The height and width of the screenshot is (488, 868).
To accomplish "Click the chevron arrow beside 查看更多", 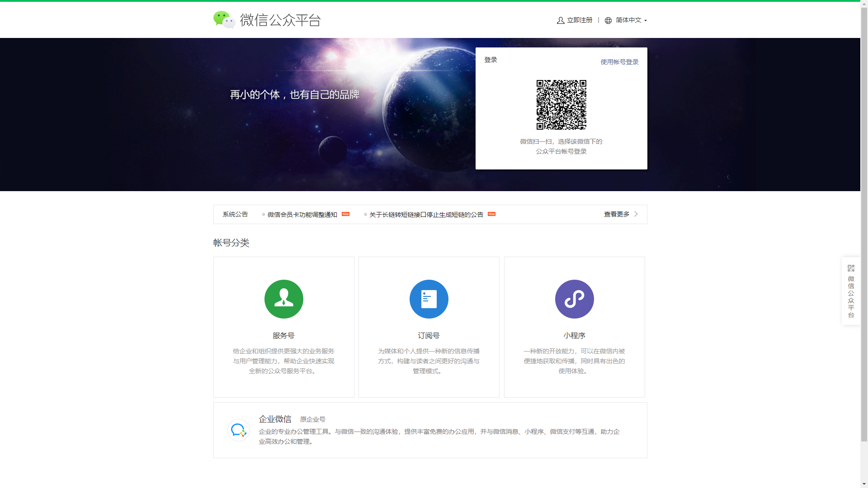I will pyautogui.click(x=636, y=214).
